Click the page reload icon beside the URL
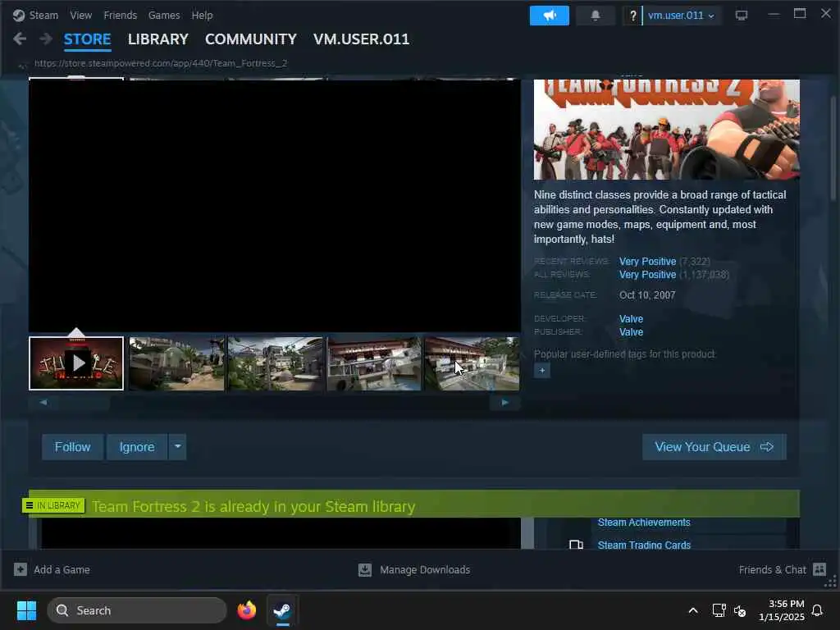The width and height of the screenshot is (840, 630). 22,65
